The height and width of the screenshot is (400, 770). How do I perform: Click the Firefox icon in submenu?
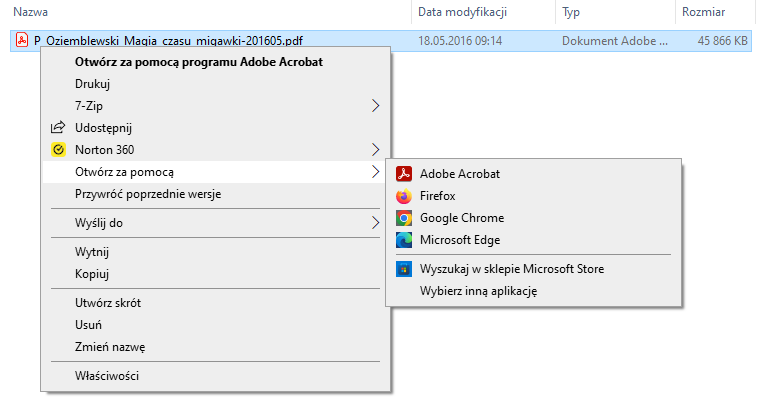pyautogui.click(x=404, y=196)
